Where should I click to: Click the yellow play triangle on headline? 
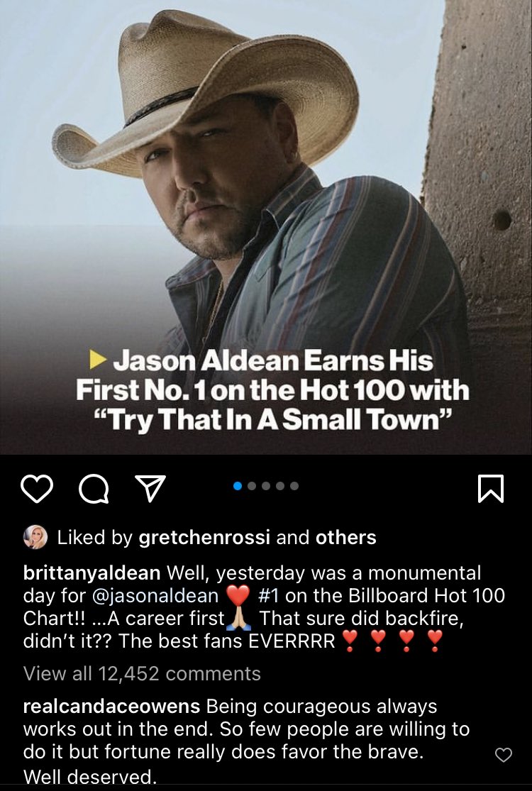pyautogui.click(x=99, y=360)
